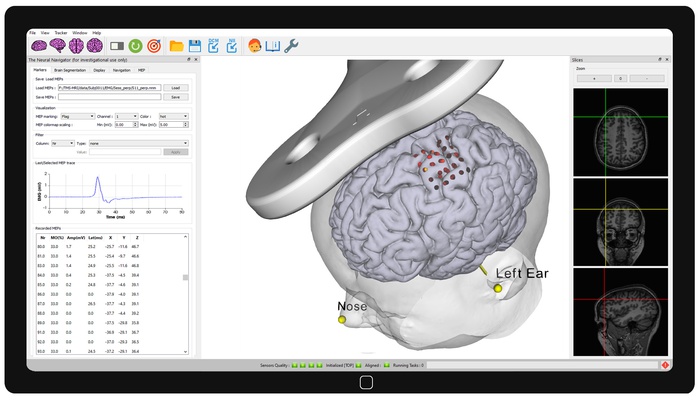Save session with the floppy disk icon
The image size is (700, 400).
click(195, 46)
